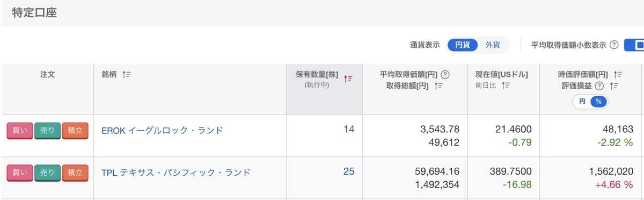This screenshot has width=644, height=200.
Task: Click 積立 button for EROK
Action: click(75, 131)
